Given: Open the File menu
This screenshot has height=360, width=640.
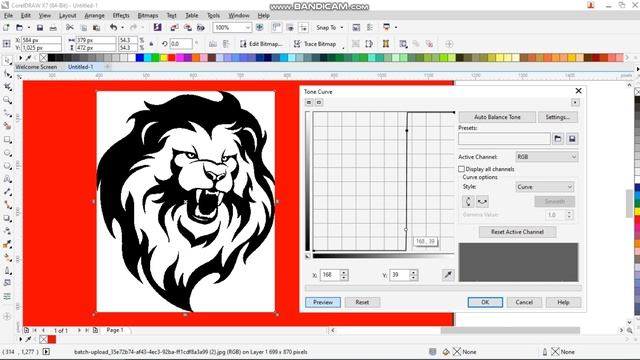Looking at the screenshot, I should coord(8,16).
